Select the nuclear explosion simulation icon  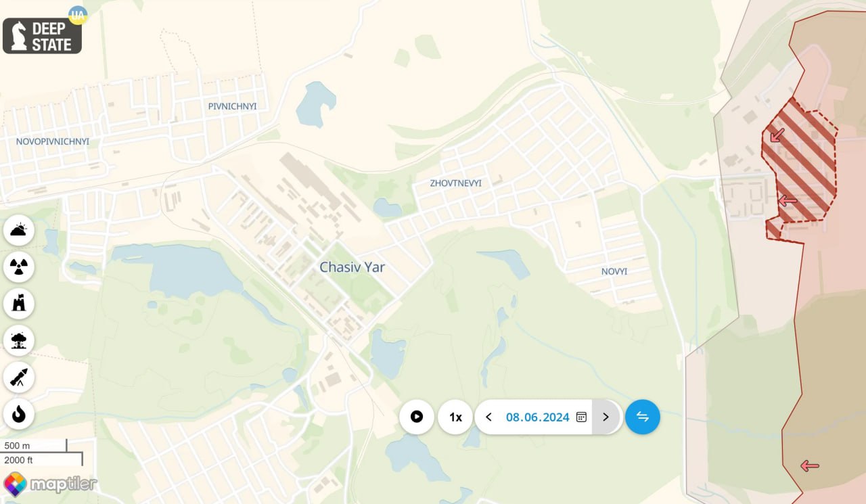tap(19, 340)
